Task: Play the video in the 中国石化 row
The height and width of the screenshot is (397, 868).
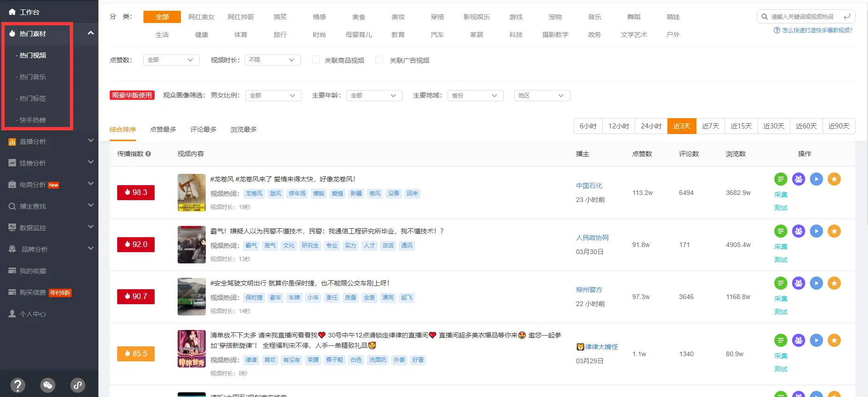Action: point(816,179)
